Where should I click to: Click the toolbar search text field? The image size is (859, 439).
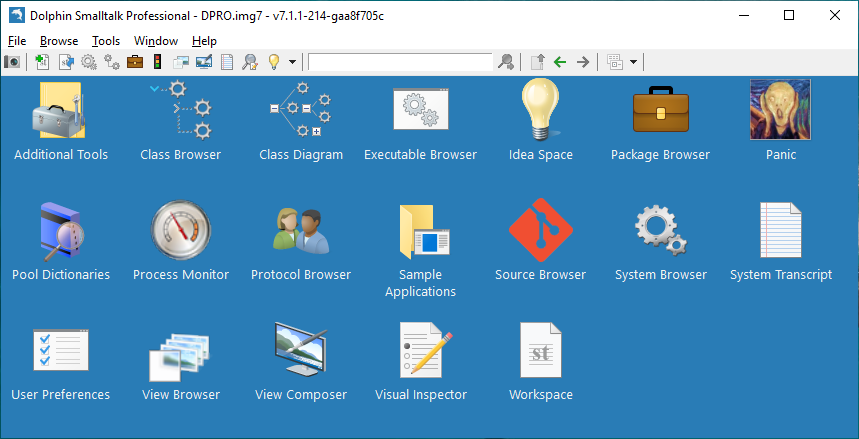[400, 62]
